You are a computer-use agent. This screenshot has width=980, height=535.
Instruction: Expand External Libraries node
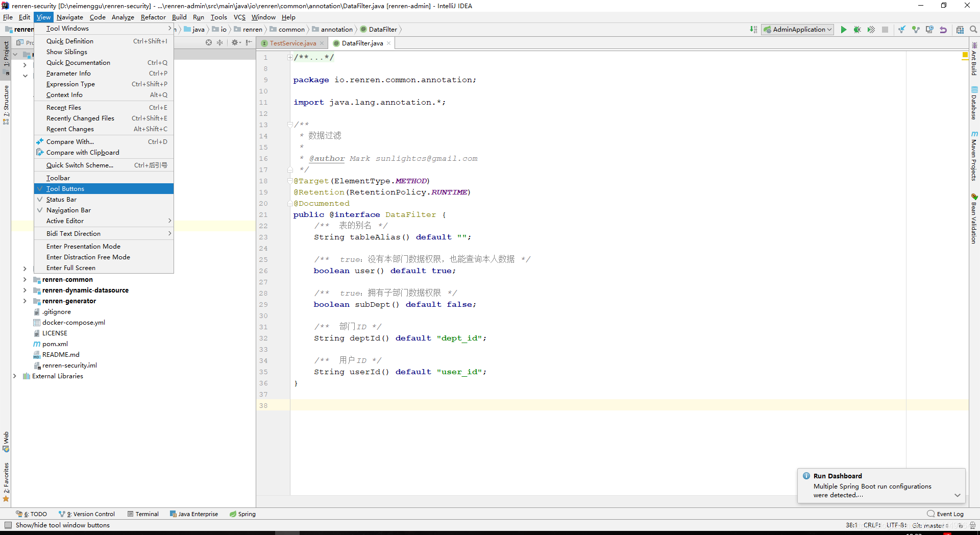click(14, 376)
